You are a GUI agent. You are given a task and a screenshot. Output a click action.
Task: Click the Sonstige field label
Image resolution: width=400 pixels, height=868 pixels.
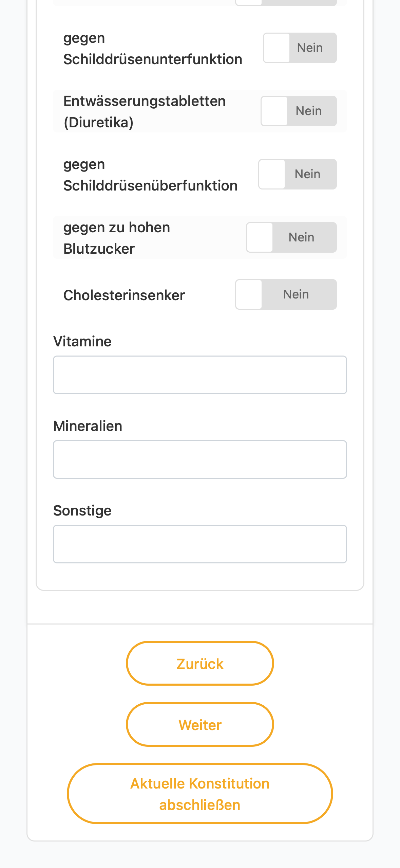[x=82, y=510]
